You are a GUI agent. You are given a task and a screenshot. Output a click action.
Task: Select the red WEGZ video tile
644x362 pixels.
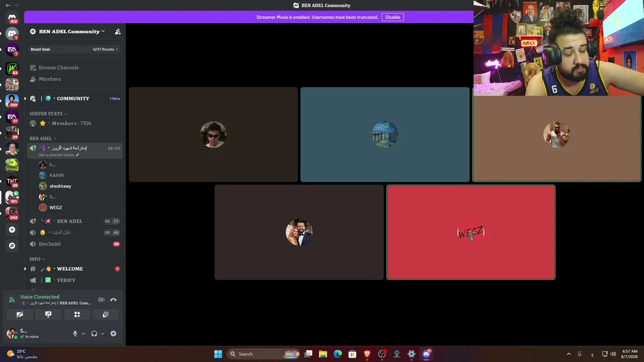coord(471,232)
